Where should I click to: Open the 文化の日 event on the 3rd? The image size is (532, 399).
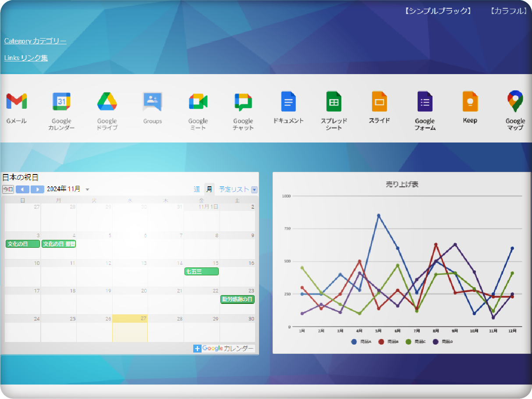[23, 244]
